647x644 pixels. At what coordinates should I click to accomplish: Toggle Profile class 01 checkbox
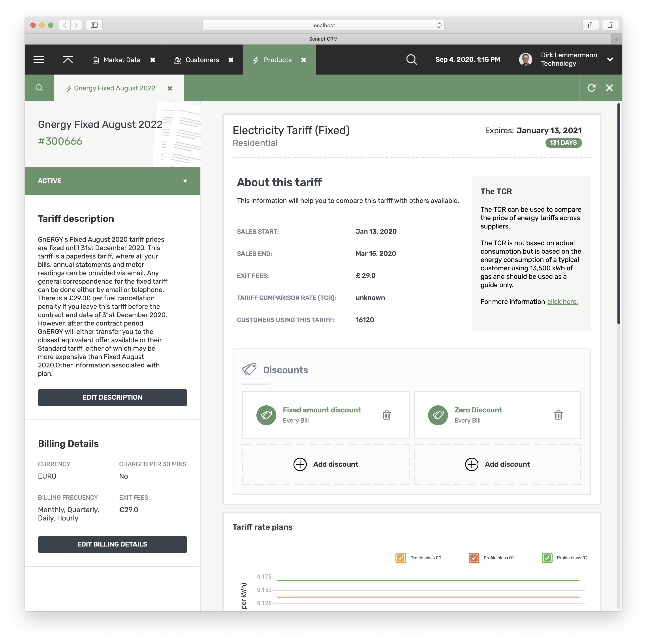474,558
